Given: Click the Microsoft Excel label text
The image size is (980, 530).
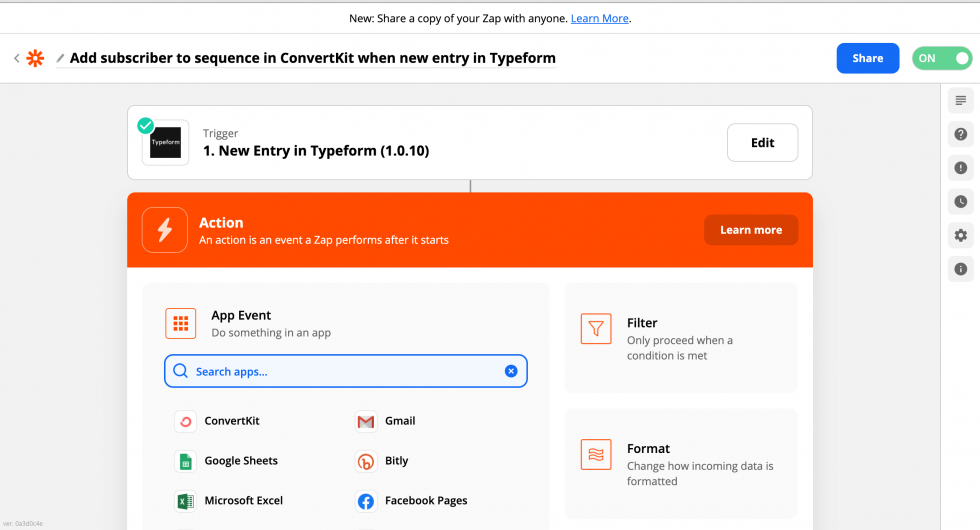Looking at the screenshot, I should tap(244, 501).
